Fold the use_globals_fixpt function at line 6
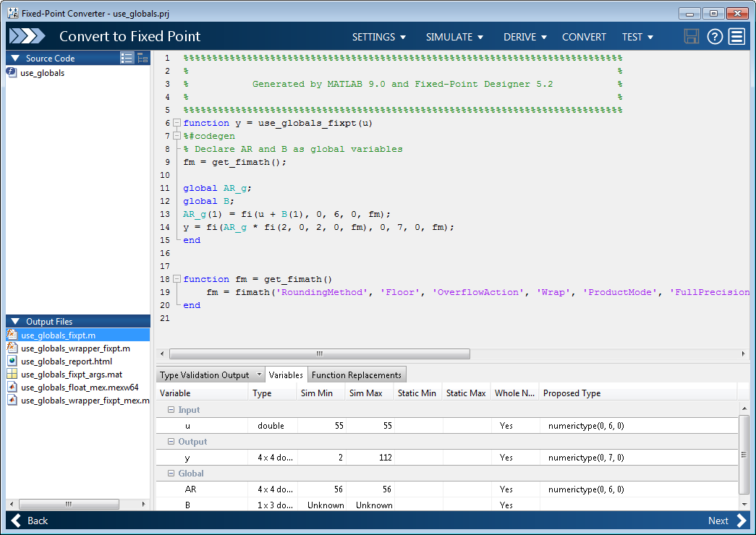The image size is (756, 535). 177,123
